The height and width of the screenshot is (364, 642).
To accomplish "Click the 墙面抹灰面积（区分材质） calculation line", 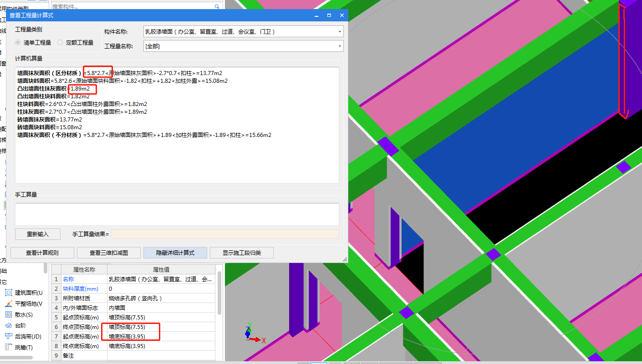I will (120, 73).
